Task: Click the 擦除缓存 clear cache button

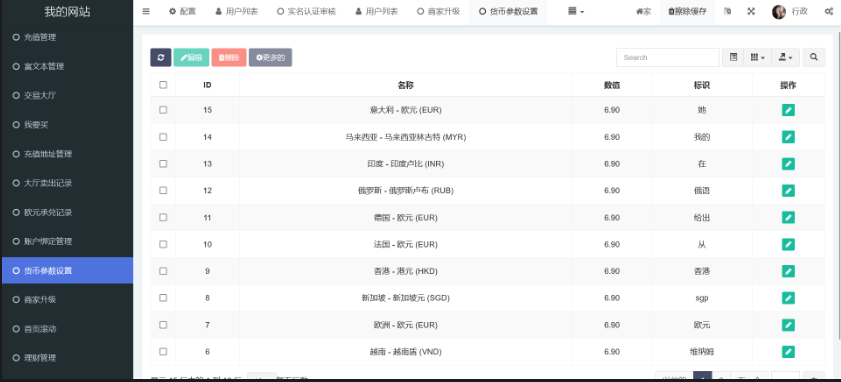Action: [687, 11]
